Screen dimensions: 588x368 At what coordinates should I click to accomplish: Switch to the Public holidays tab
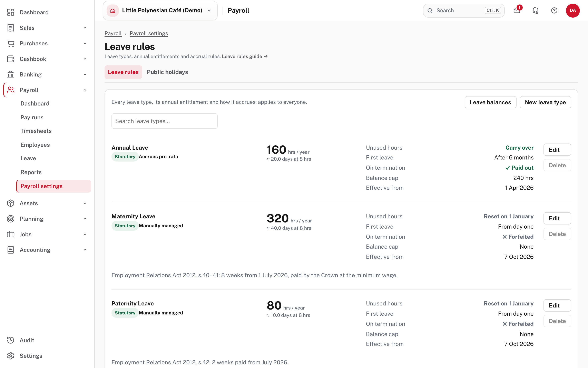tap(167, 72)
